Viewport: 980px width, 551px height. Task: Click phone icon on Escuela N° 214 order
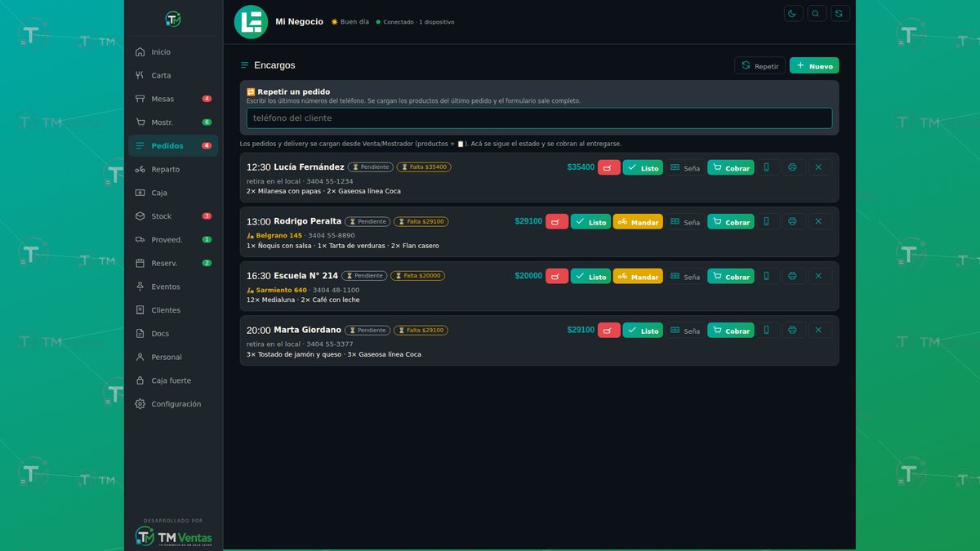coord(767,276)
